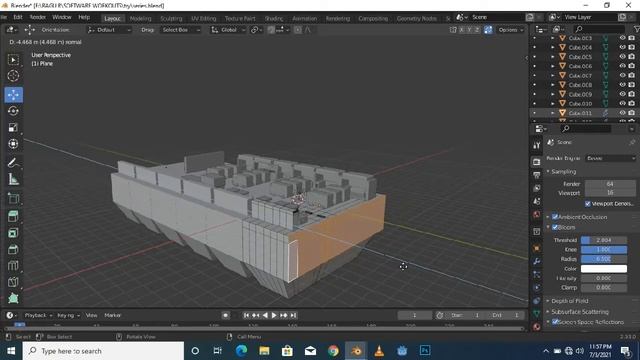Screen dimensions: 640x360
Task: Open the Physics properties tab
Action: [537, 287]
